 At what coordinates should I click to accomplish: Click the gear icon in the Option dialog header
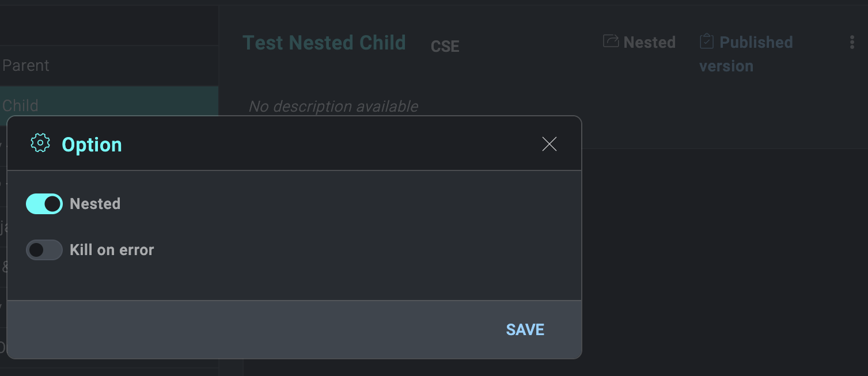click(40, 143)
